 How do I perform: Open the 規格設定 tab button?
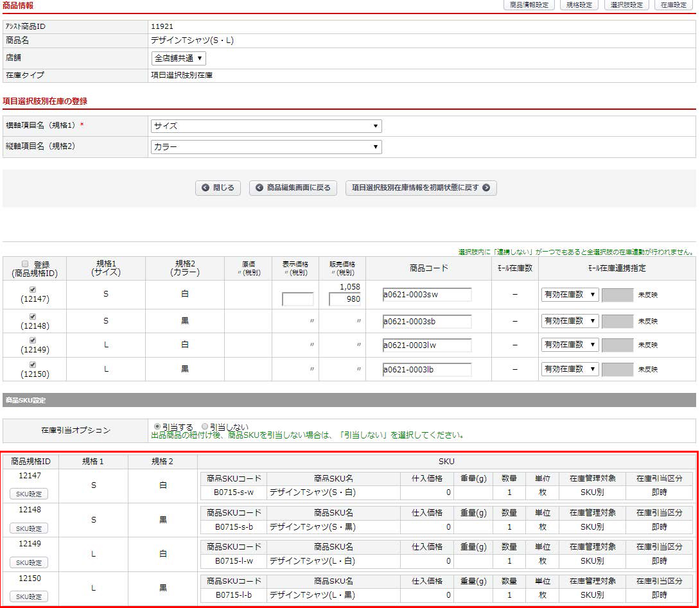coord(579,5)
